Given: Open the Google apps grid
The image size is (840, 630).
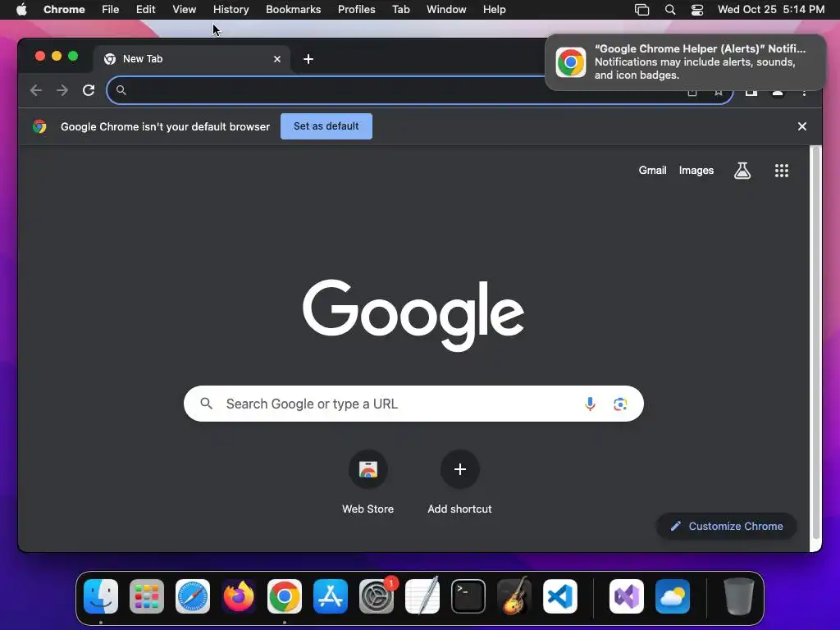Looking at the screenshot, I should click(782, 171).
